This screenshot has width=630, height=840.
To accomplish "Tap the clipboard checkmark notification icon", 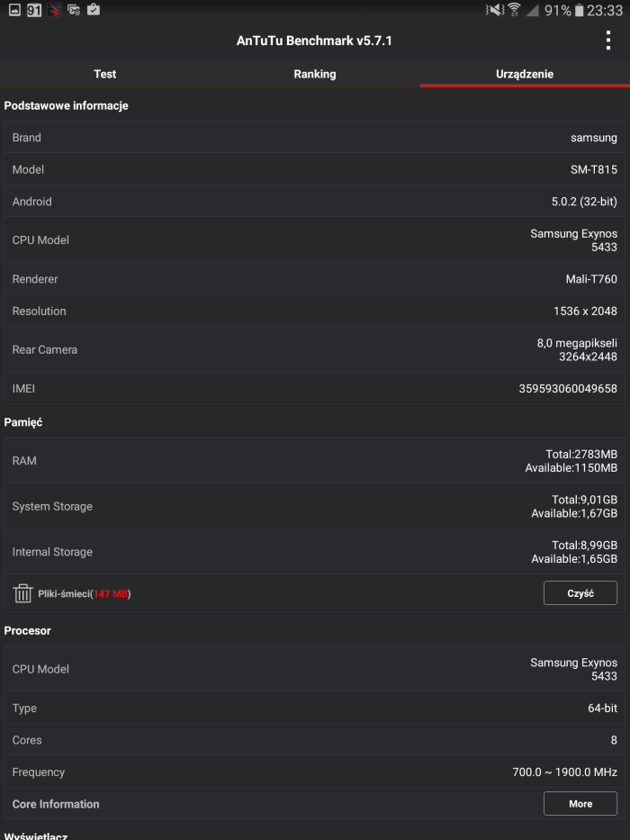I will (94, 9).
